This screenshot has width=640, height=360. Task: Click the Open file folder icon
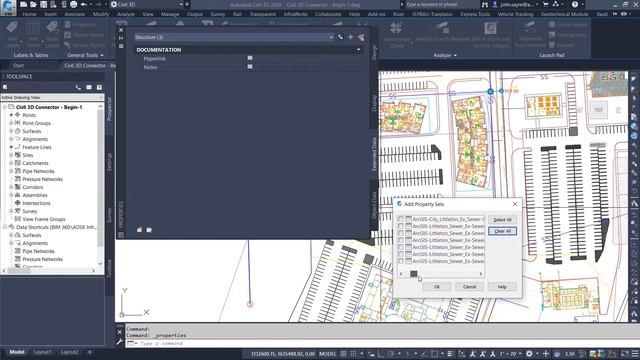click(x=33, y=4)
